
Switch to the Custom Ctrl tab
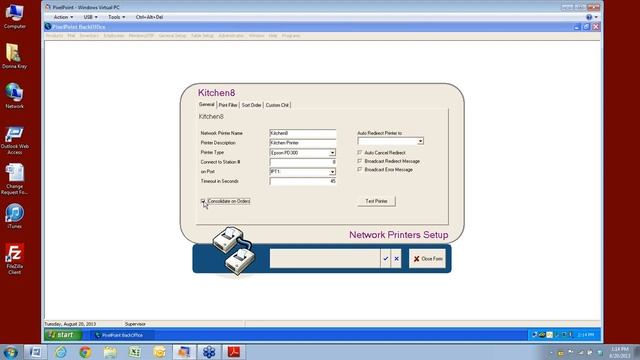277,105
